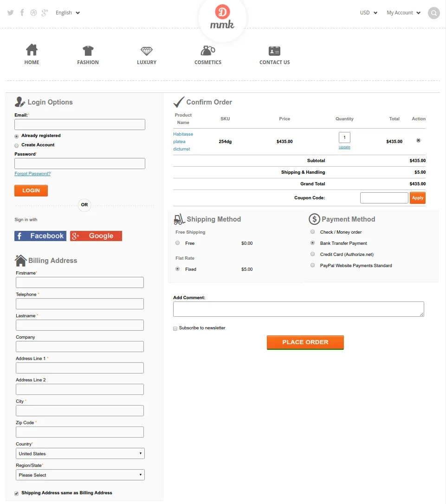The image size is (446, 504).
Task: Open the Country select showing United States
Action: 80,453
